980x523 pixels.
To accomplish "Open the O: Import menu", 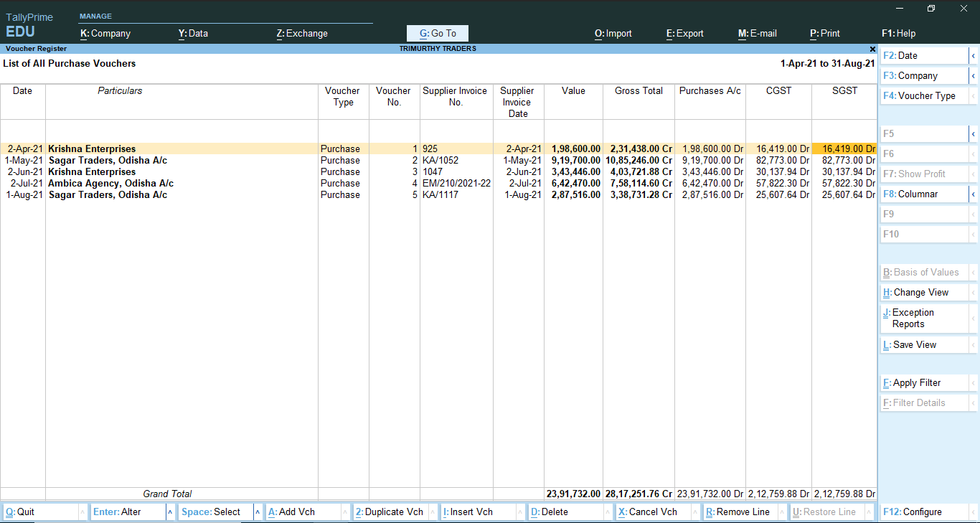I will [x=613, y=33].
